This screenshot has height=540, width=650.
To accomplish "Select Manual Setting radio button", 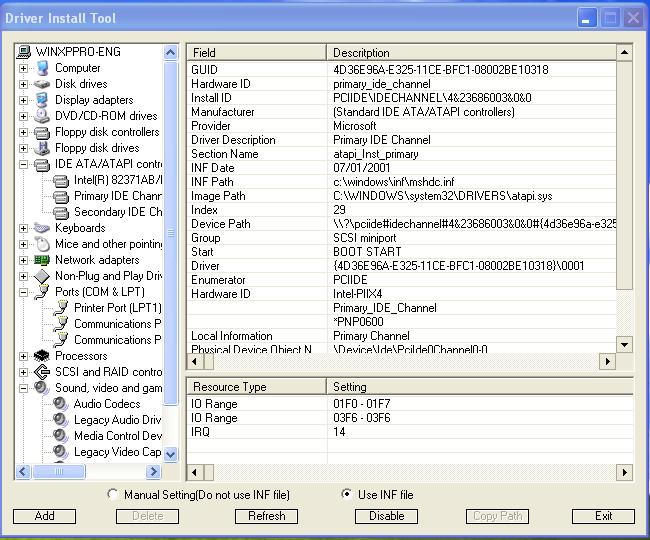I will 113,494.
